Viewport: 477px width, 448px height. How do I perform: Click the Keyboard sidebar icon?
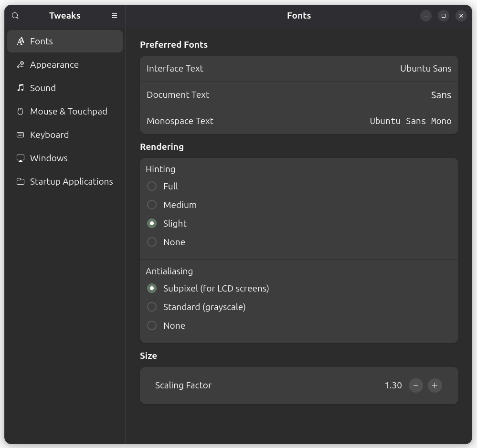(21, 135)
